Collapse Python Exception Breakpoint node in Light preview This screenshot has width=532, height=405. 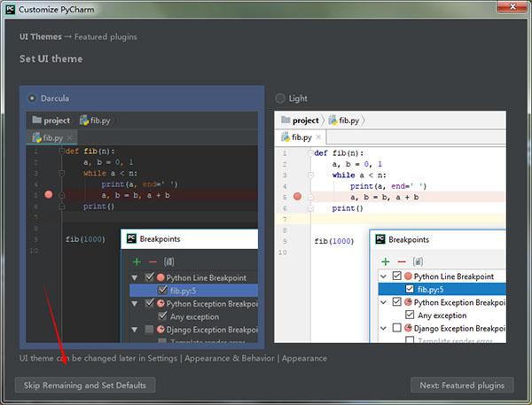(383, 302)
